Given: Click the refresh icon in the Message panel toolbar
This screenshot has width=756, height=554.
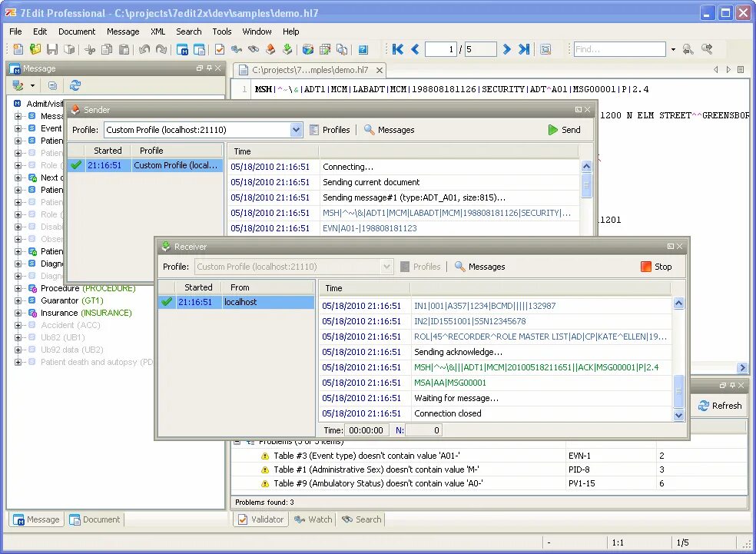Looking at the screenshot, I should point(75,86).
